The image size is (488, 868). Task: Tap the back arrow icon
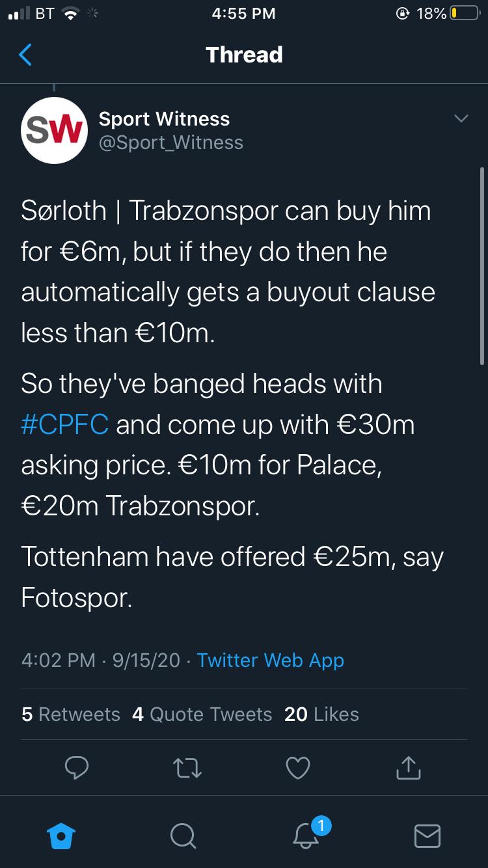pyautogui.click(x=25, y=55)
